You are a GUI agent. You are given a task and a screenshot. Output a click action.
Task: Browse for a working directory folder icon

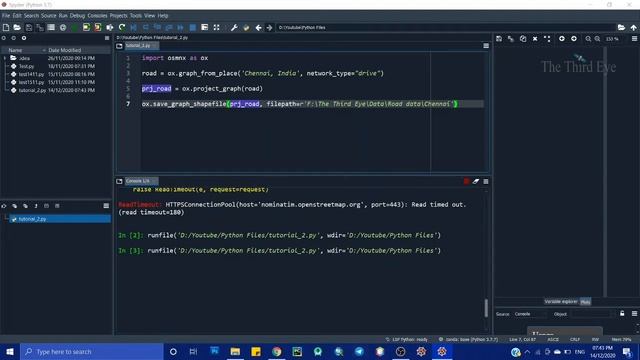[621, 27]
